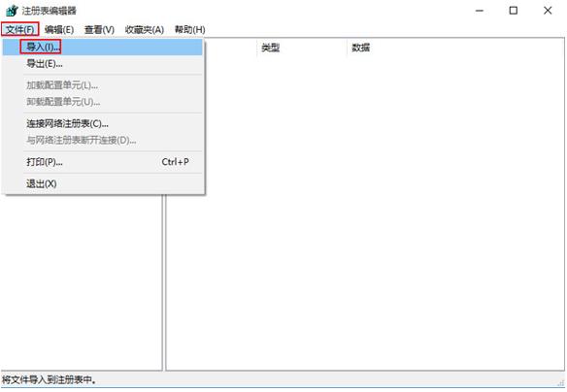Click the status bar text 将文件导入到注册表中
The image size is (567, 392).
coord(50,379)
